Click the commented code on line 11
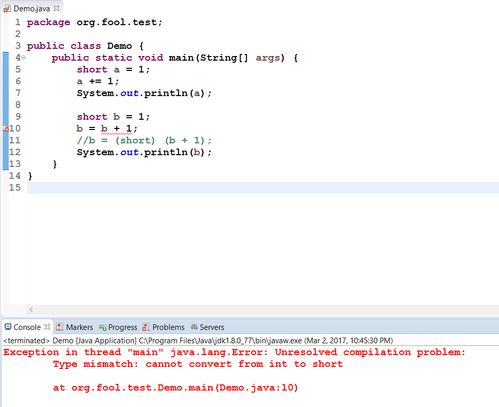Viewport: 499px width, 407px height. pos(144,140)
